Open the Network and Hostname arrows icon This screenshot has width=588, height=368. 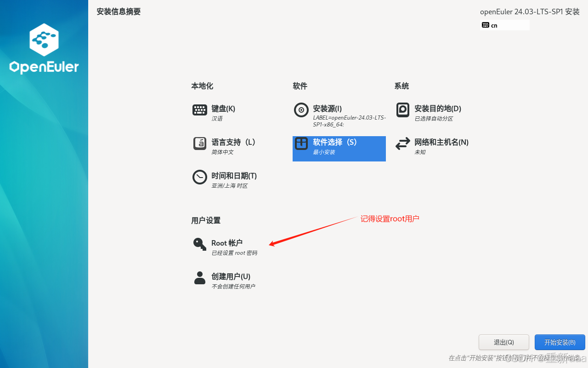click(403, 144)
